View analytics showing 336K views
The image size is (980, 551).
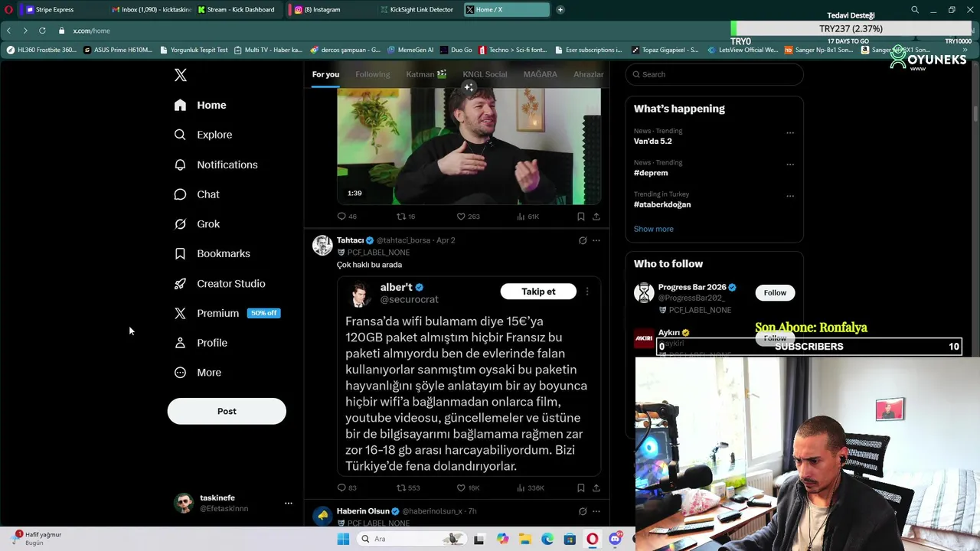tap(531, 487)
